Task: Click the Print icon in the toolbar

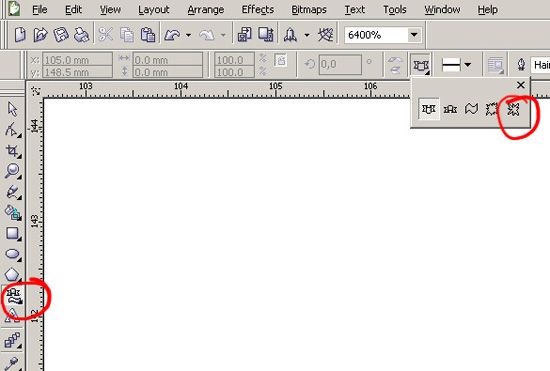Action: pos(81,35)
